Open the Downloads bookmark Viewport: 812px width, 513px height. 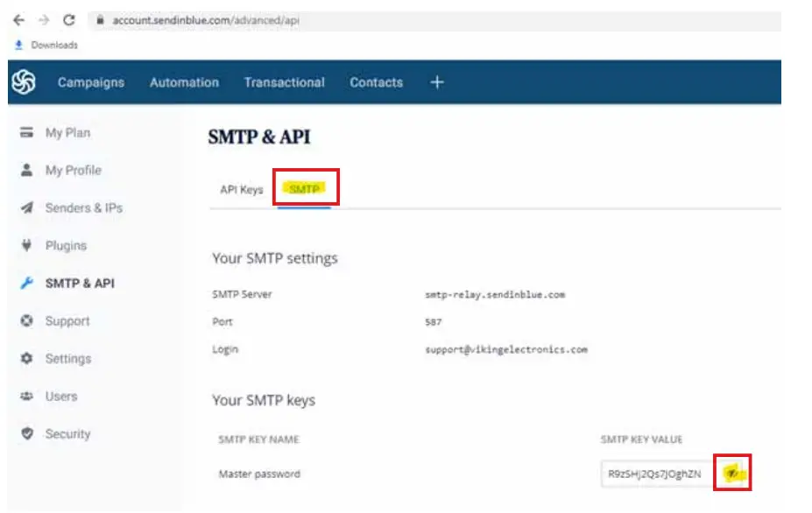(46, 45)
